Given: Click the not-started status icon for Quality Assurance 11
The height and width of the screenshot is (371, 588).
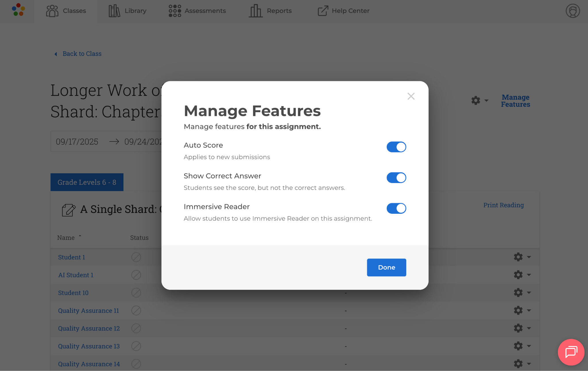Looking at the screenshot, I should pyautogui.click(x=136, y=310).
